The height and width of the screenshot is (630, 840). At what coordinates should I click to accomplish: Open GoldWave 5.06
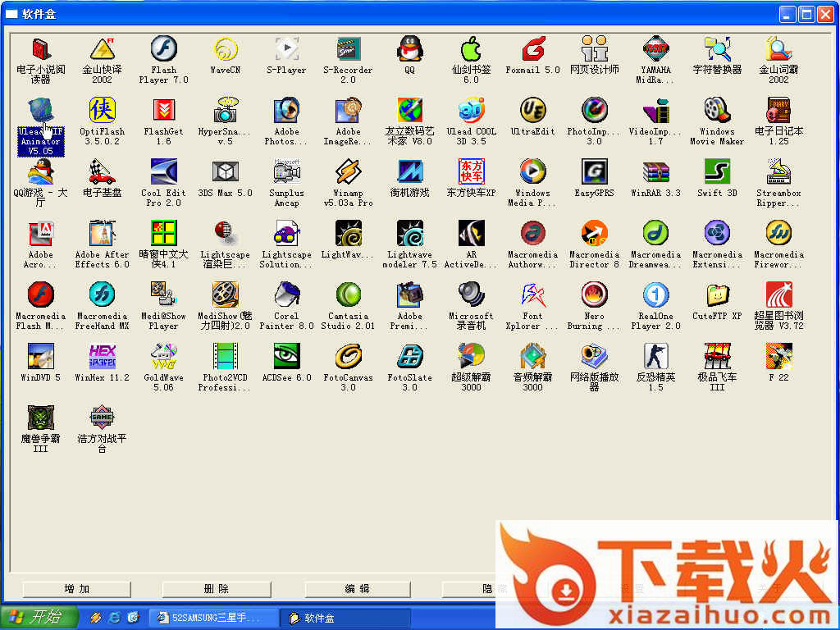163,357
